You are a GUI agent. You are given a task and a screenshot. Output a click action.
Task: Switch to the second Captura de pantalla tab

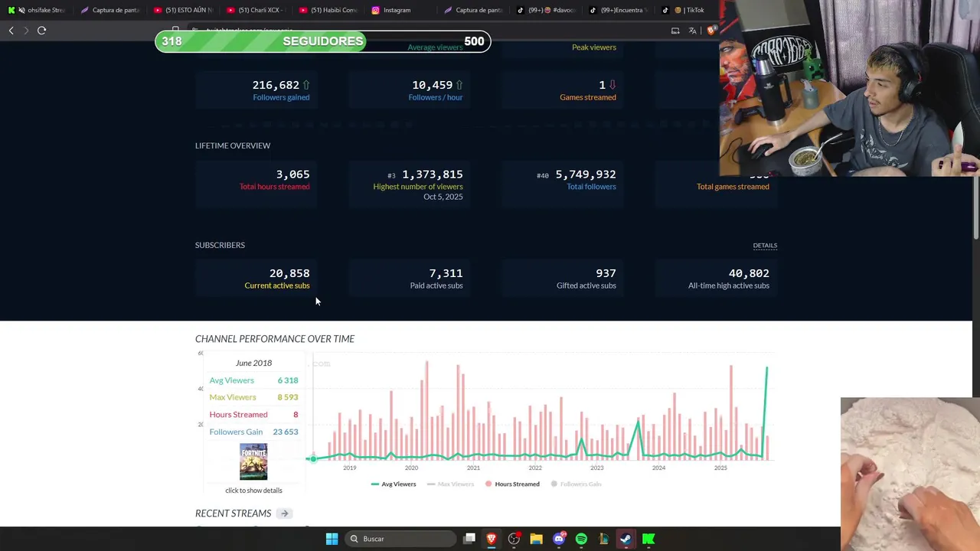(473, 10)
